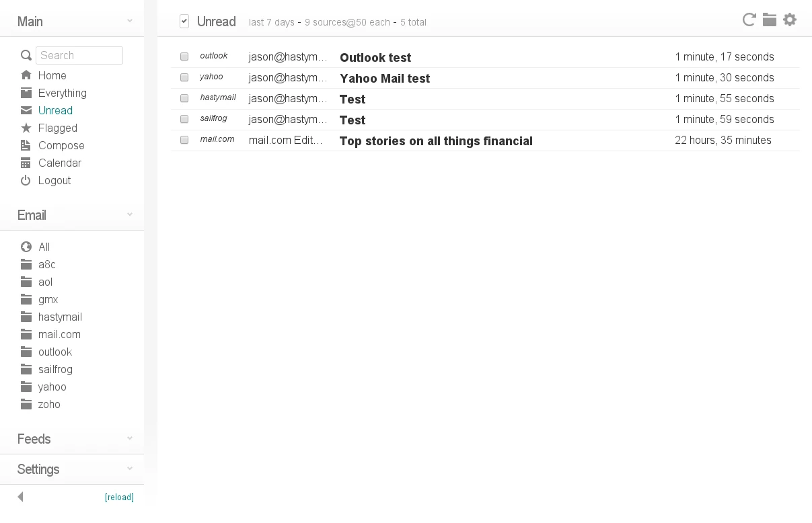Click the Logout power icon

26,180
